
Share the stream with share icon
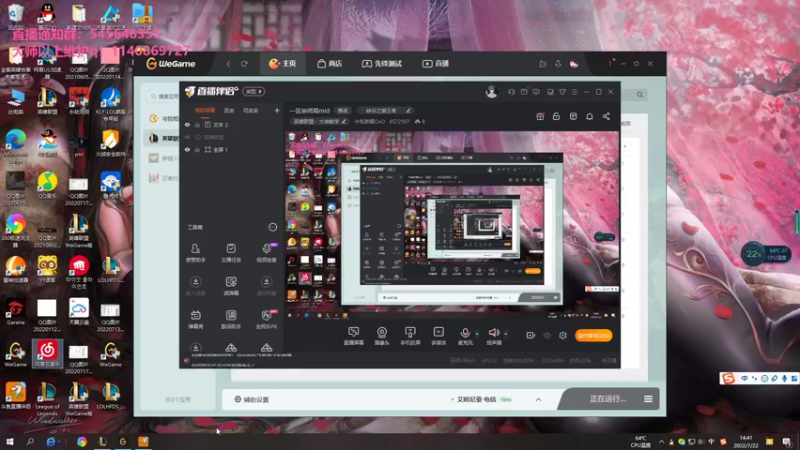[x=606, y=116]
